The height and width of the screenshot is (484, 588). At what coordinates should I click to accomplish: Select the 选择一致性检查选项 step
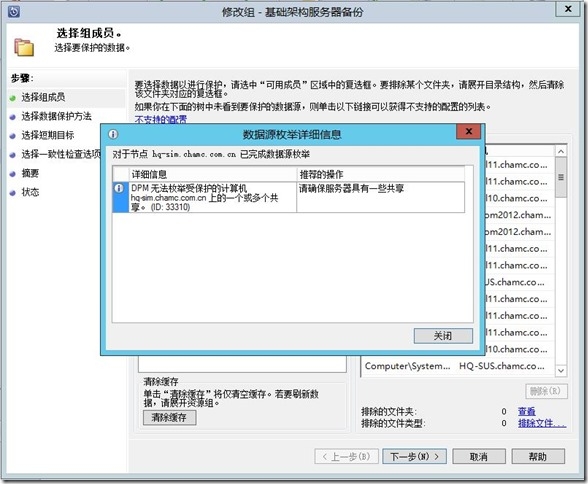(61, 154)
